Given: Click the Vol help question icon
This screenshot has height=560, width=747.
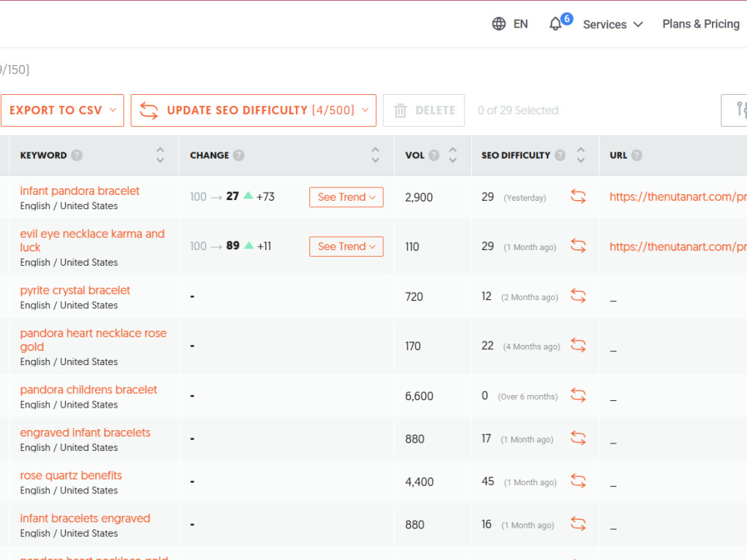Looking at the screenshot, I should coord(433,155).
